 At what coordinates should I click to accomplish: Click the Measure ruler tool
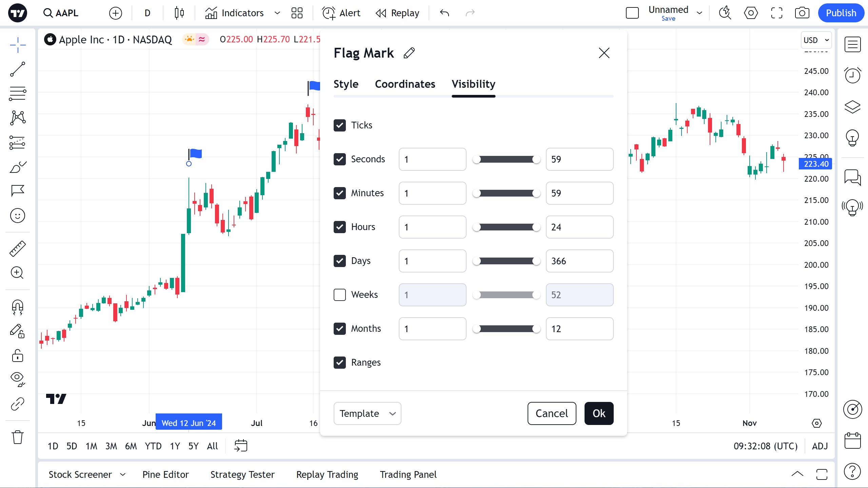tap(18, 248)
